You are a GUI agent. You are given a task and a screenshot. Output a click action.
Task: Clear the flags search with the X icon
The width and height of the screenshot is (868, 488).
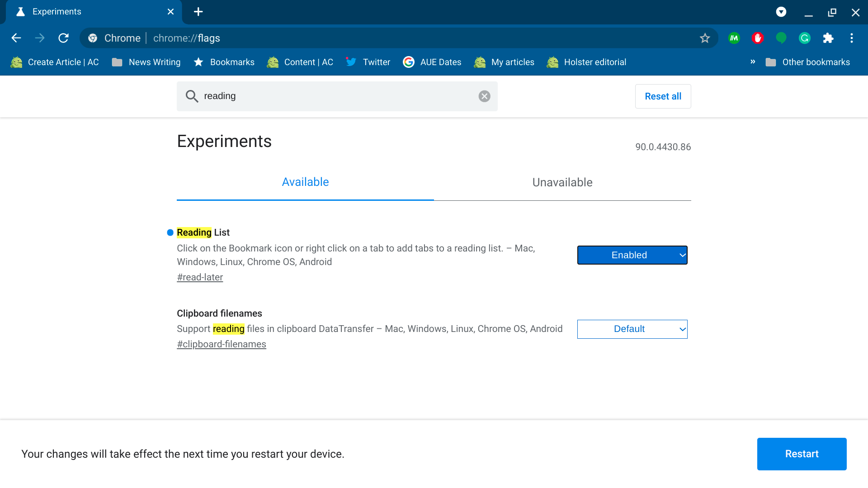(x=484, y=96)
